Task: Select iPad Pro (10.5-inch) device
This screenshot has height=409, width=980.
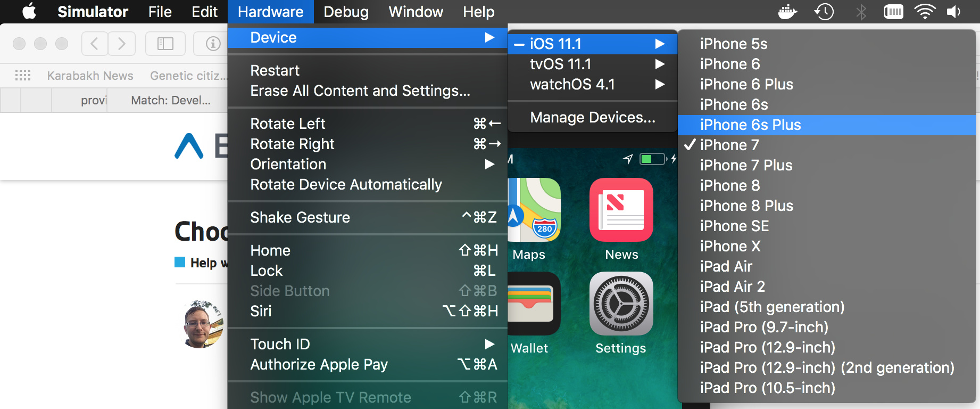Action: [x=827, y=388]
